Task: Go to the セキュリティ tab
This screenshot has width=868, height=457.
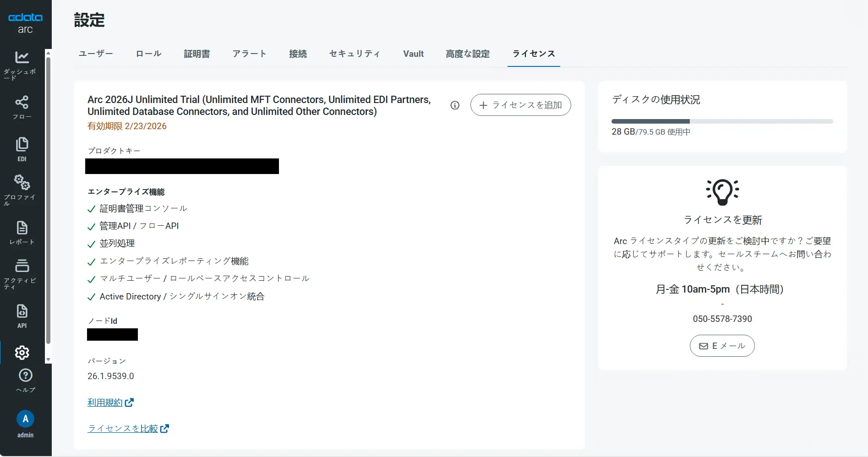Action: (x=355, y=54)
